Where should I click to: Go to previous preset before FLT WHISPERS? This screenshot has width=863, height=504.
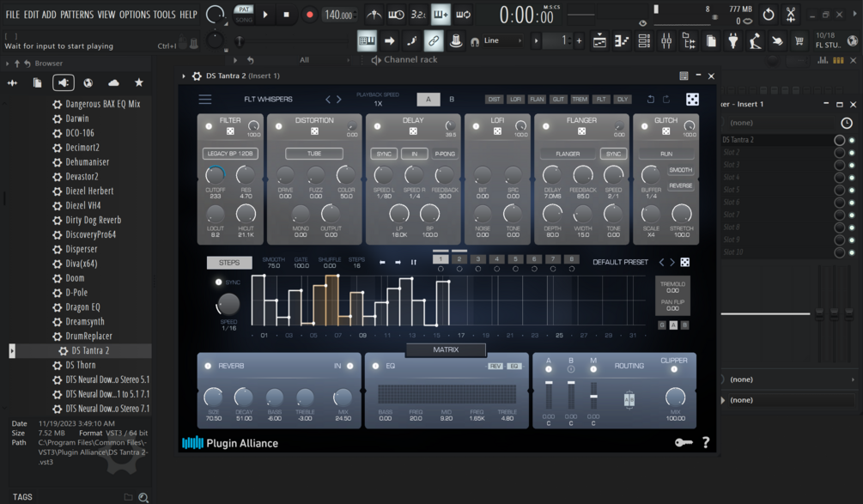tap(328, 99)
